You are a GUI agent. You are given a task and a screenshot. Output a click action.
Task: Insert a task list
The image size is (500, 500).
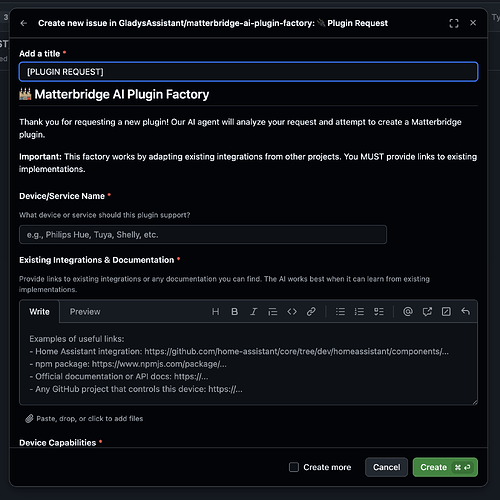379,312
